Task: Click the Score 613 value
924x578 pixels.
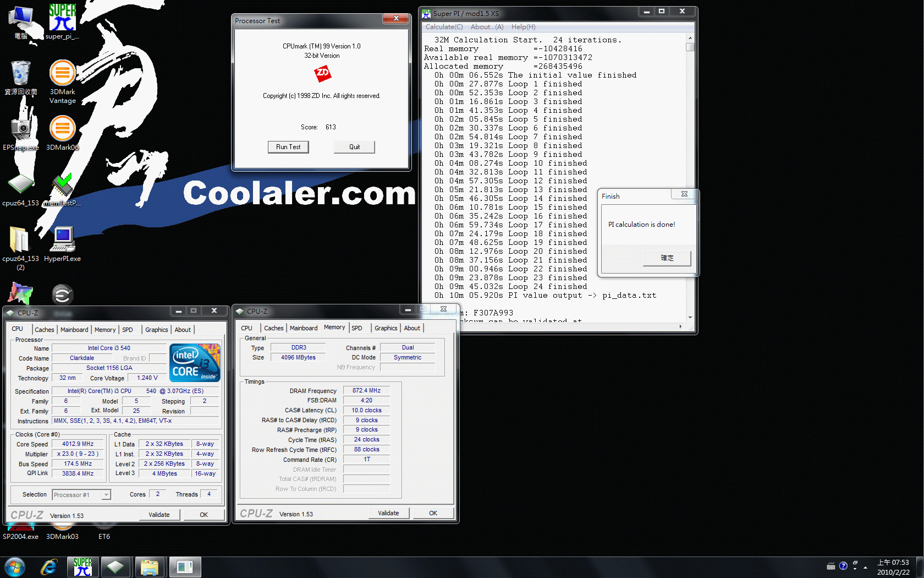Action: tap(331, 127)
